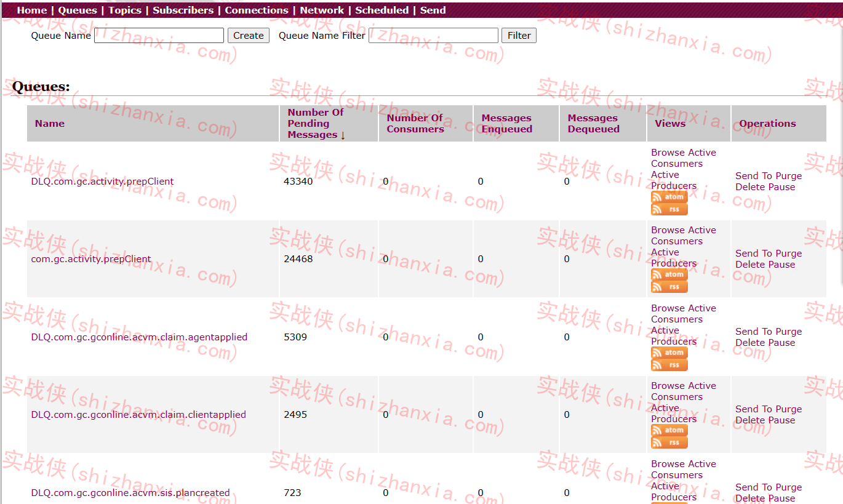Focus the Queue Name input field
The height and width of the screenshot is (504, 843).
click(x=159, y=36)
